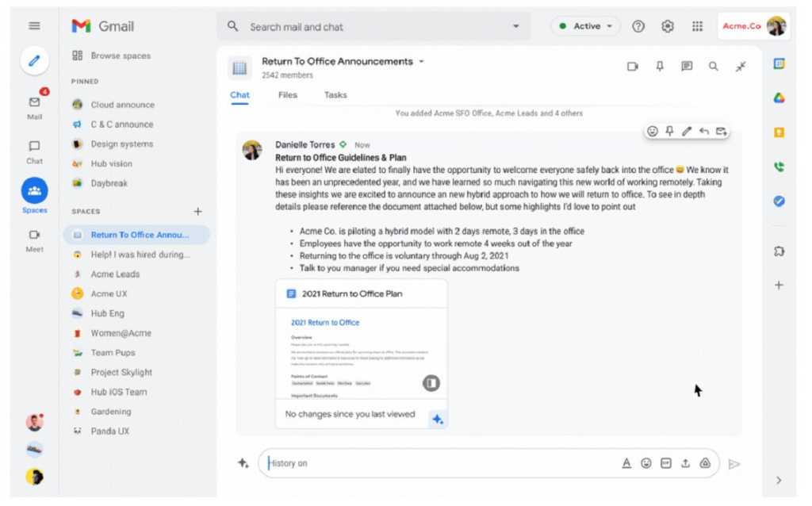Open Calendar in the side panel
Image resolution: width=812 pixels, height=506 pixels.
click(x=779, y=63)
